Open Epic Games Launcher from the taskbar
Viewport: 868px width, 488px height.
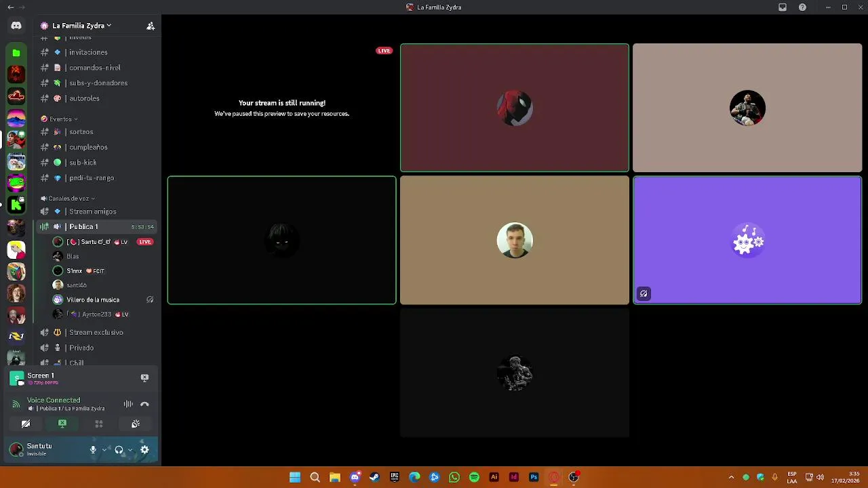(x=395, y=477)
